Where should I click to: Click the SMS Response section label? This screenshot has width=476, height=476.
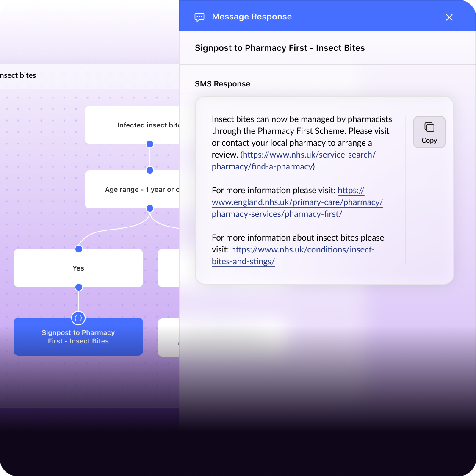click(x=222, y=84)
